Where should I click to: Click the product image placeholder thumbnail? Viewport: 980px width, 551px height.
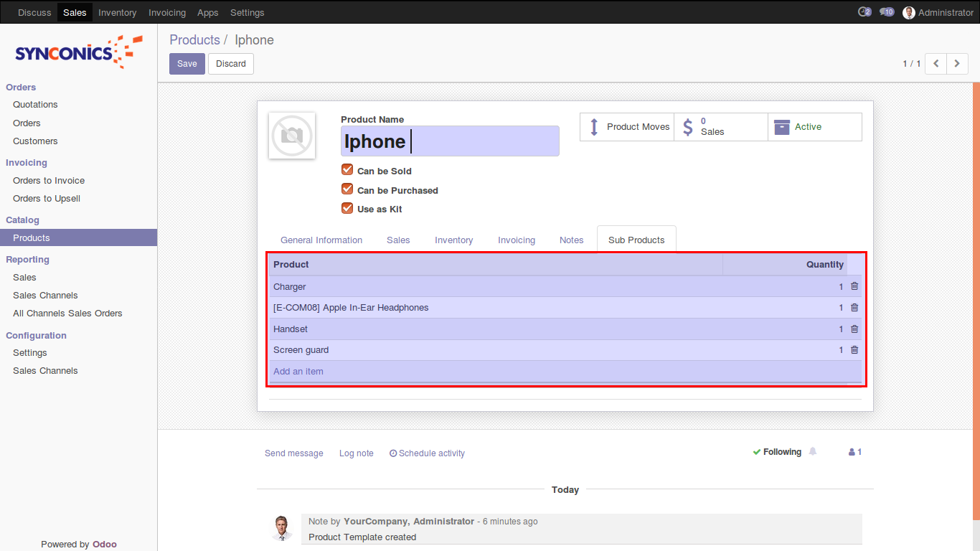coord(292,136)
